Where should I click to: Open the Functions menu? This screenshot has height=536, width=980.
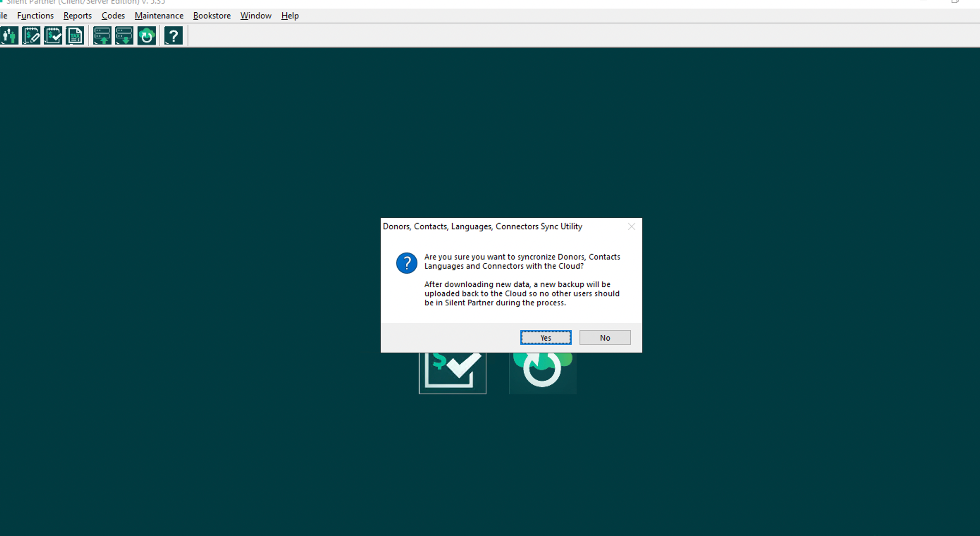35,16
